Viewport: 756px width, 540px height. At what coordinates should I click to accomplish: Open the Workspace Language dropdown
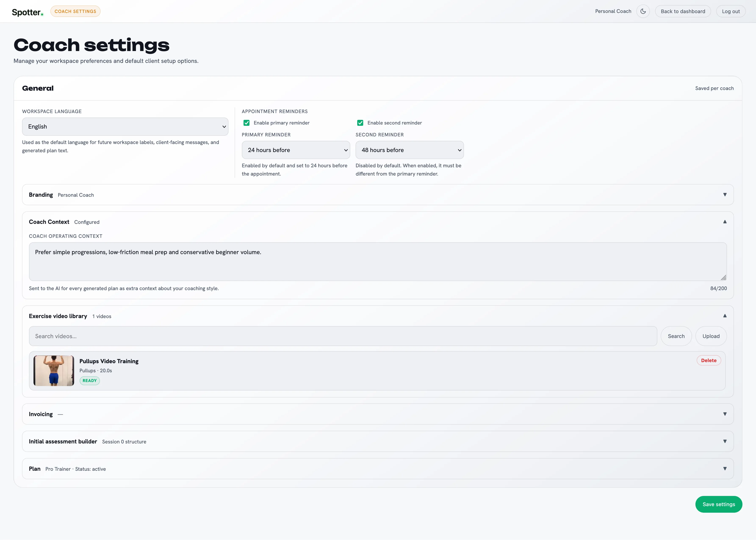(x=125, y=127)
